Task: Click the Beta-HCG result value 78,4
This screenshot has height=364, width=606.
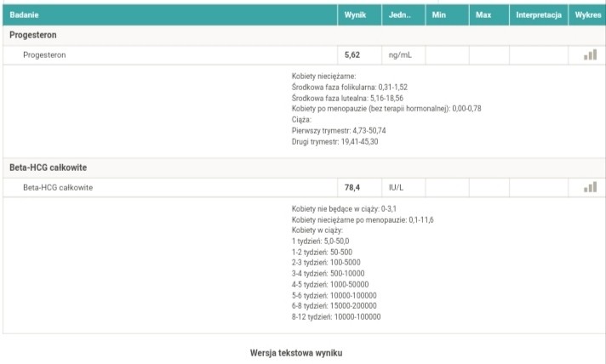Action: pos(352,187)
